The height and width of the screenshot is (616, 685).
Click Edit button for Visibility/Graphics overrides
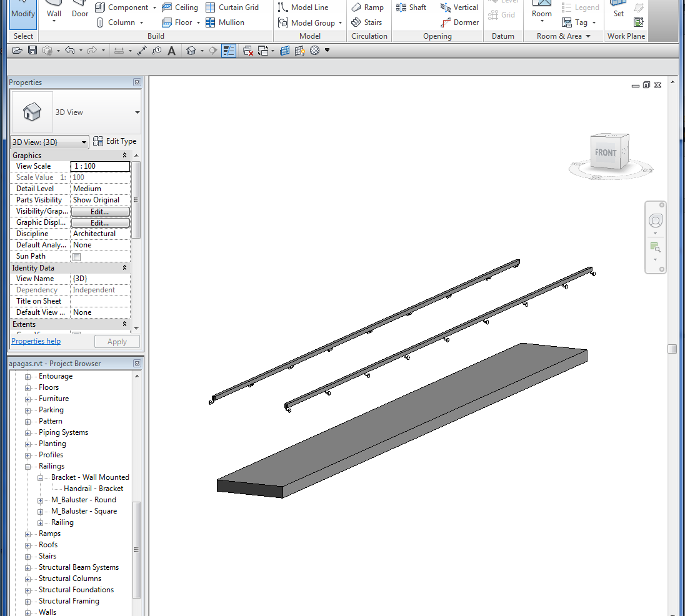click(x=100, y=212)
